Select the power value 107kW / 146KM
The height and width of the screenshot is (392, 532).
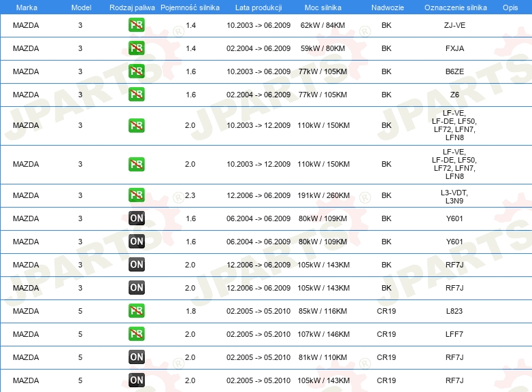(x=323, y=334)
